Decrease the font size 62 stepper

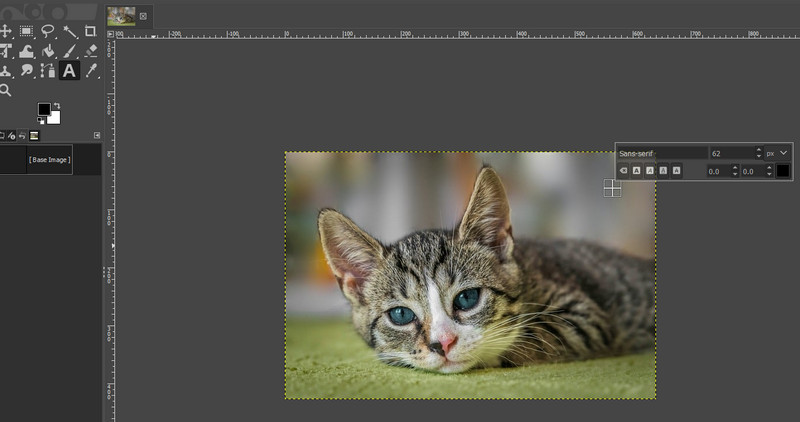[759, 156]
